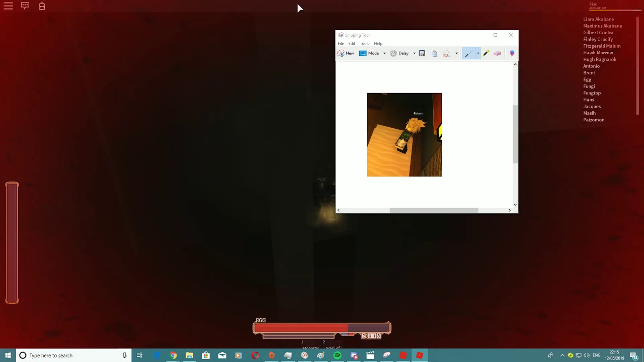Viewport: 644px width, 362px height.
Task: Select player Liam Akabane in list
Action: pos(598,19)
